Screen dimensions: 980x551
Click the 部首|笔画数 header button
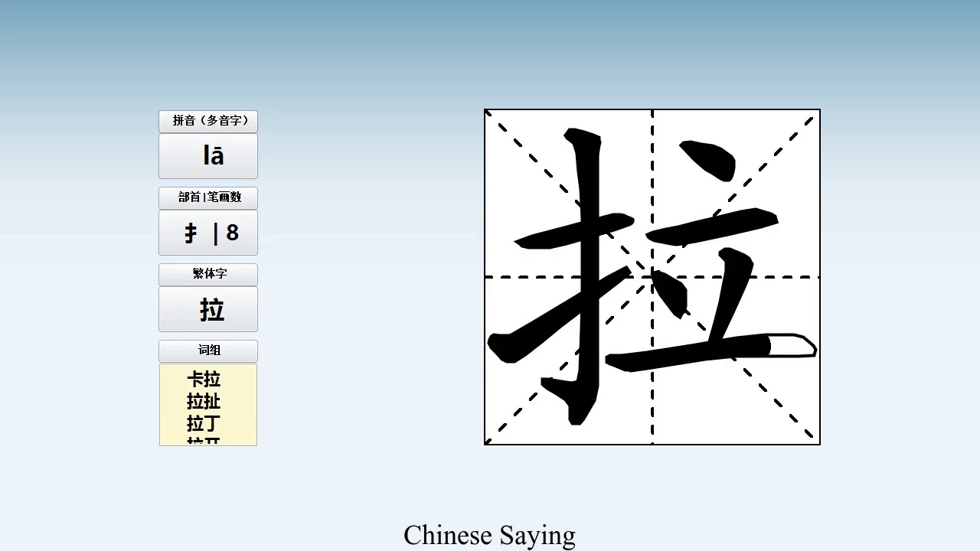[x=208, y=197]
